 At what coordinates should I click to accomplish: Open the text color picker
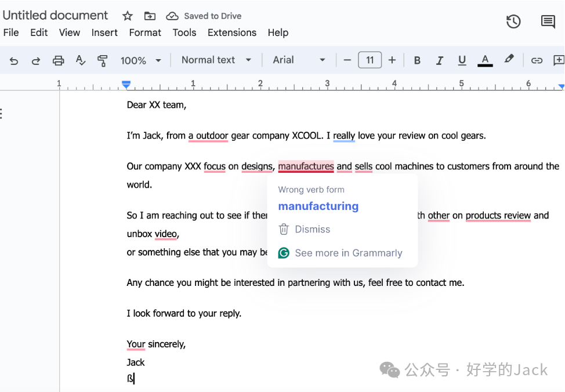pyautogui.click(x=485, y=60)
